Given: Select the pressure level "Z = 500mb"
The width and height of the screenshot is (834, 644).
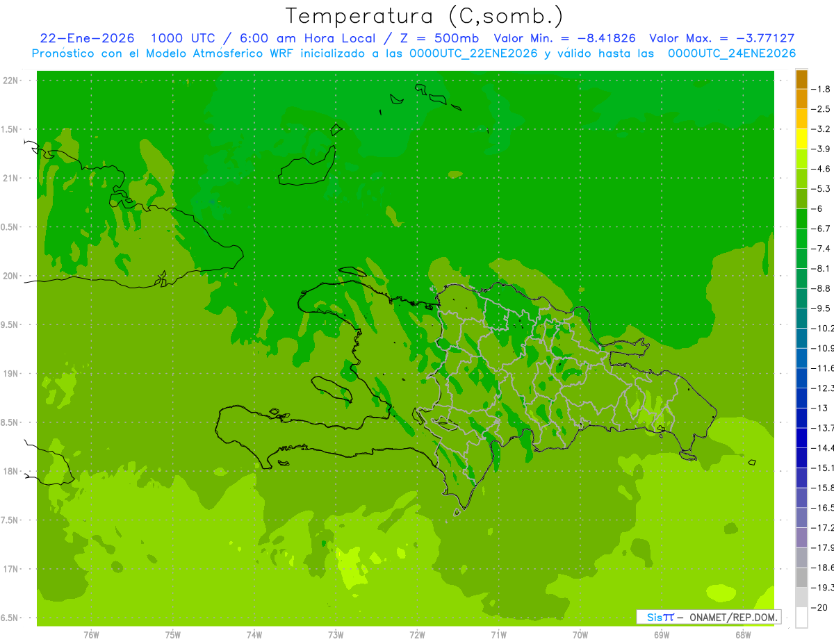Looking at the screenshot, I should [436, 38].
